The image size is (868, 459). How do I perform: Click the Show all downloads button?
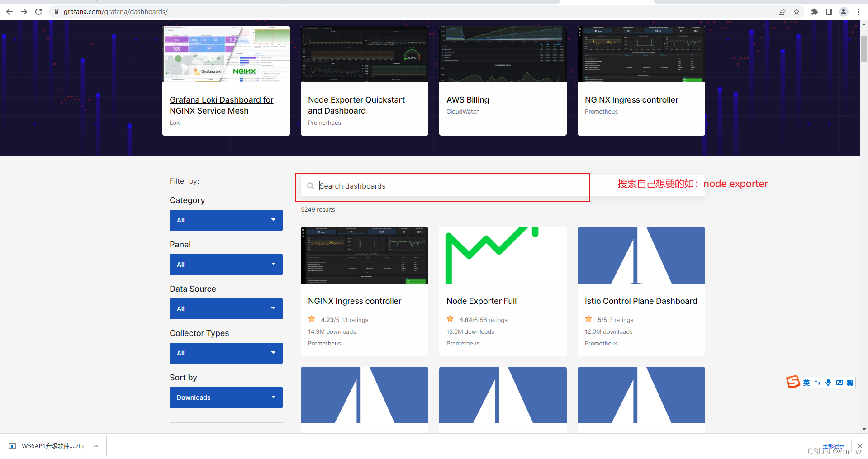pyautogui.click(x=834, y=446)
